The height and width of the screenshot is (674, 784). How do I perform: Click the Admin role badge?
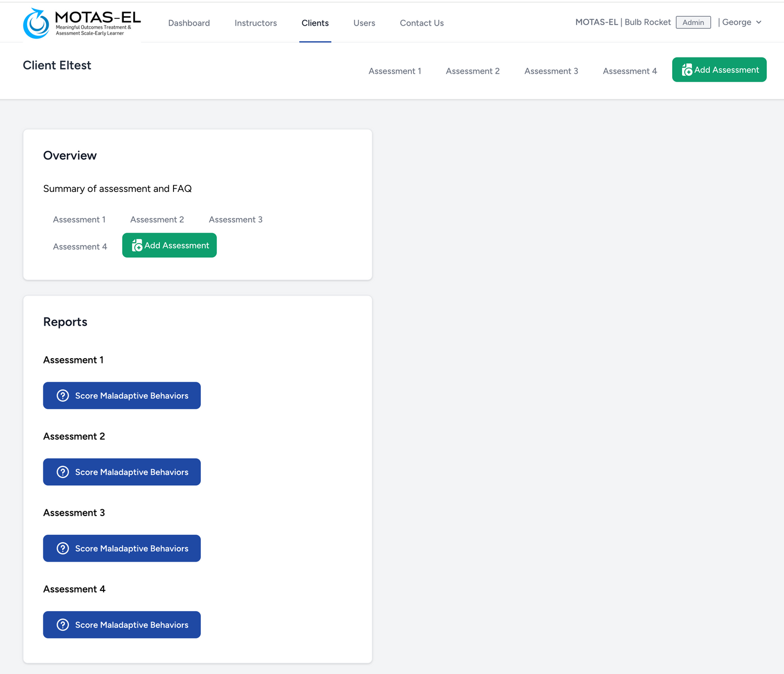(693, 22)
